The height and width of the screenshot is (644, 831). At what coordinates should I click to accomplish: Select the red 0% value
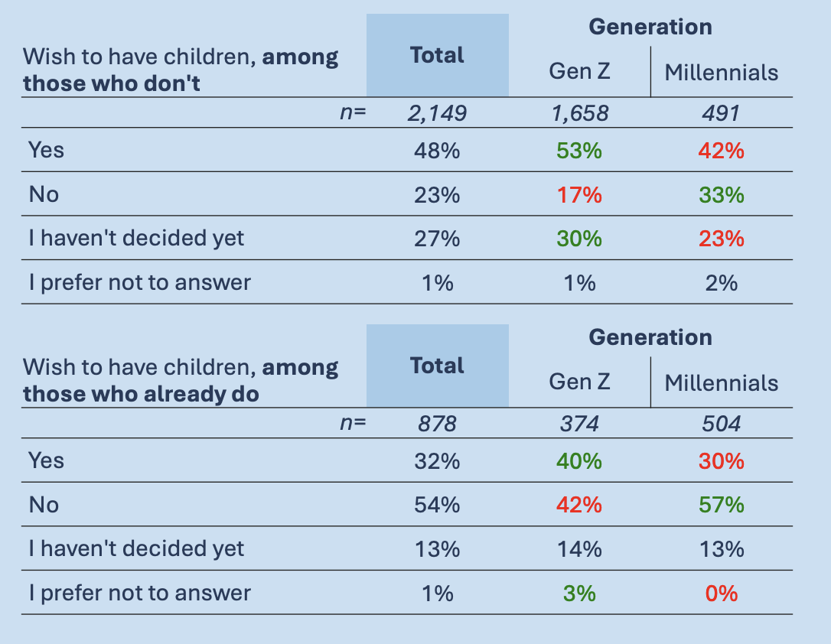coord(722,594)
